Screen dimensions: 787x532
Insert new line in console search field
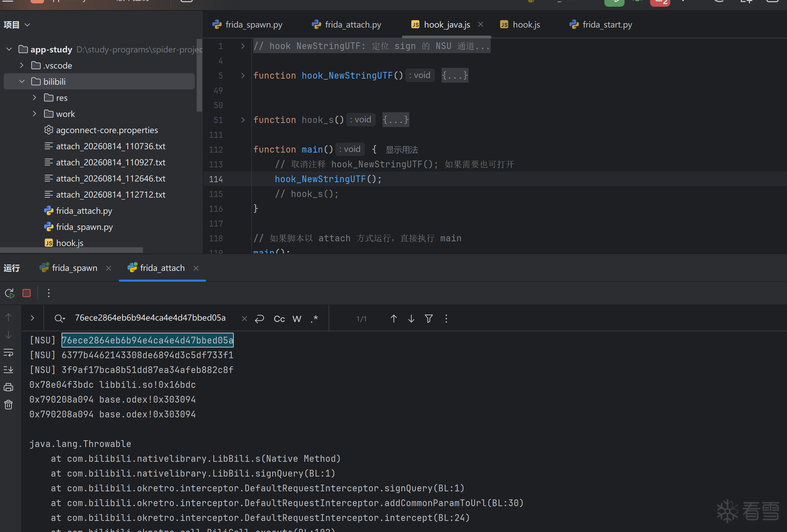tap(259, 319)
